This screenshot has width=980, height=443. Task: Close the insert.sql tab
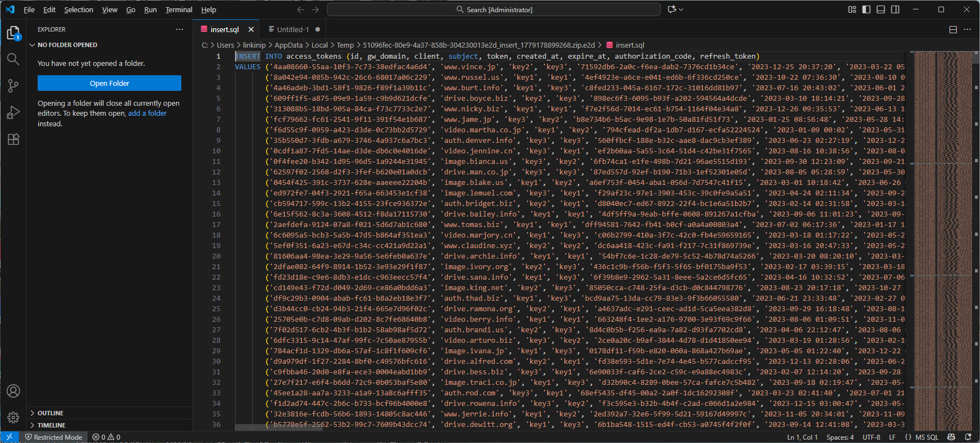point(251,29)
